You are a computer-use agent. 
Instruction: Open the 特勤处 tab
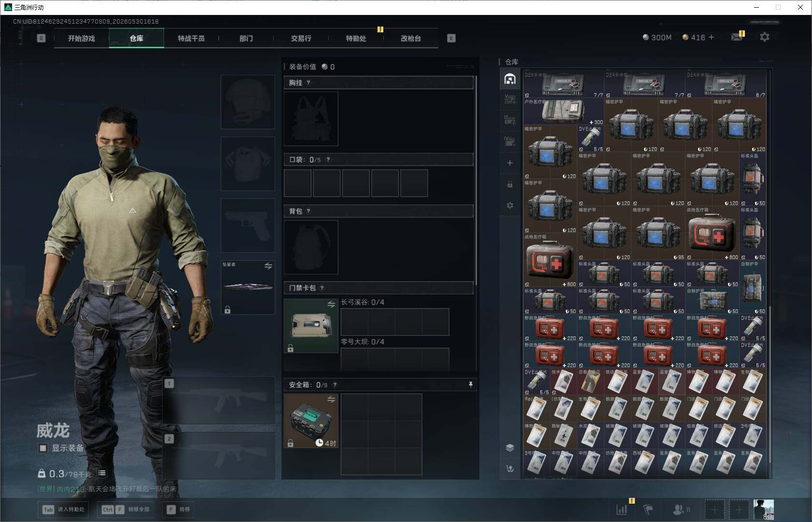click(x=356, y=38)
